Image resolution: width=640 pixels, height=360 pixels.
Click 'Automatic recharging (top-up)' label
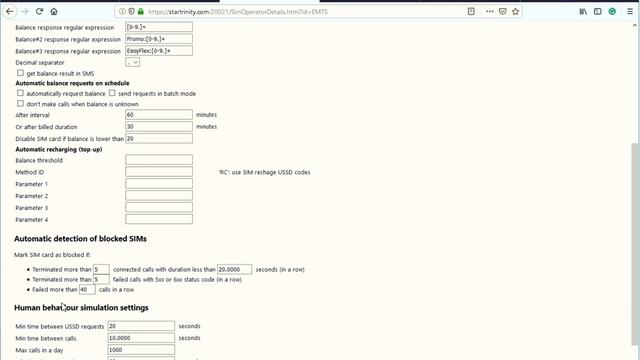click(59, 149)
